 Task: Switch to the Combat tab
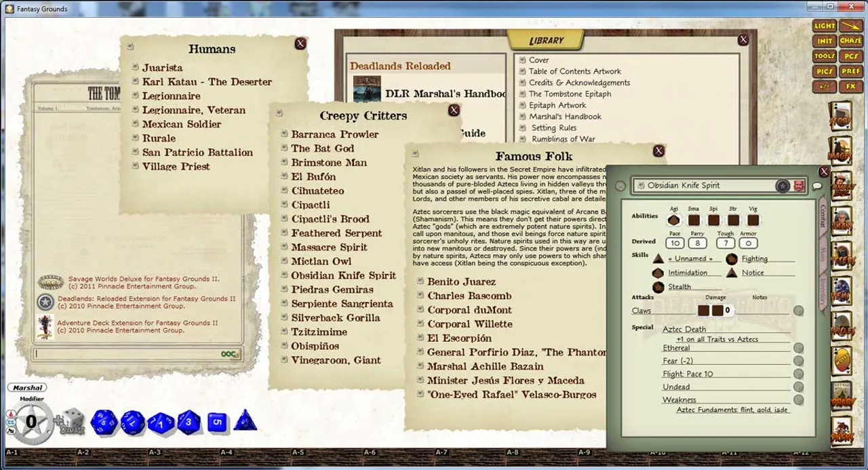[824, 217]
